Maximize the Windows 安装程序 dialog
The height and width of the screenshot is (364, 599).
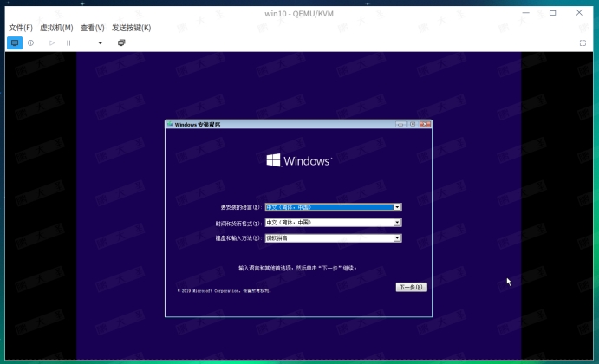[413, 125]
